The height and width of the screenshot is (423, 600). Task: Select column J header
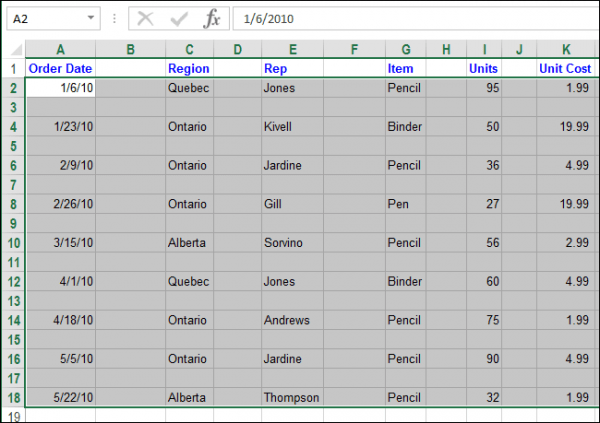519,49
